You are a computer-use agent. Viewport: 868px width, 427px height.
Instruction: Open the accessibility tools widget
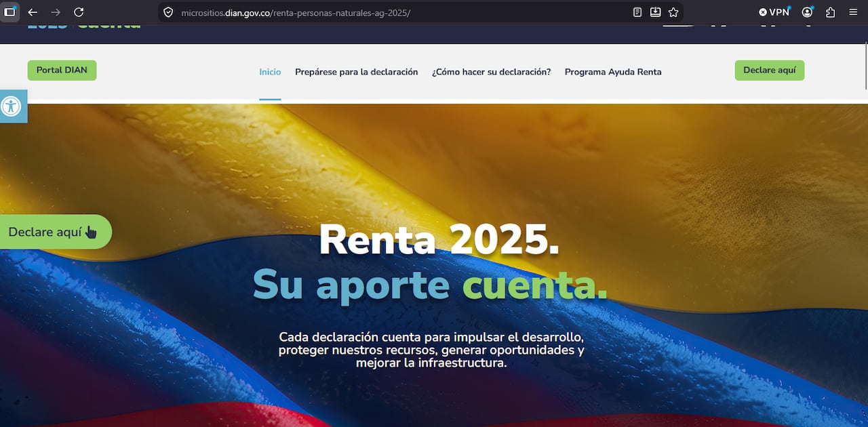(x=12, y=106)
